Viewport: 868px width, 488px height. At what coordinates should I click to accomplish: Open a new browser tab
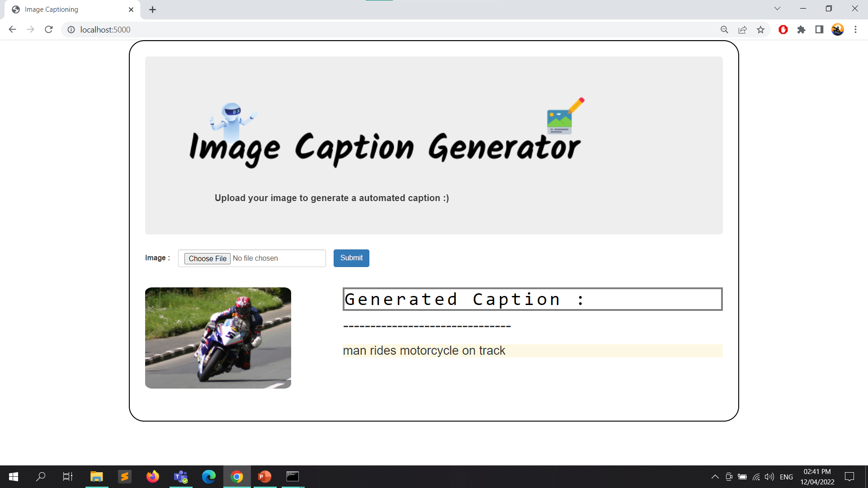153,9
